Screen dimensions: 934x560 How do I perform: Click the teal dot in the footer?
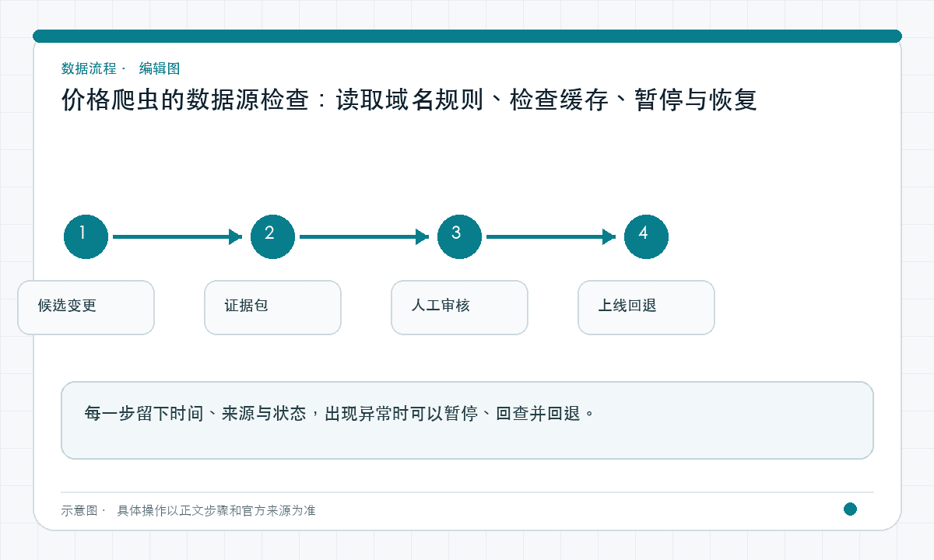(850, 509)
